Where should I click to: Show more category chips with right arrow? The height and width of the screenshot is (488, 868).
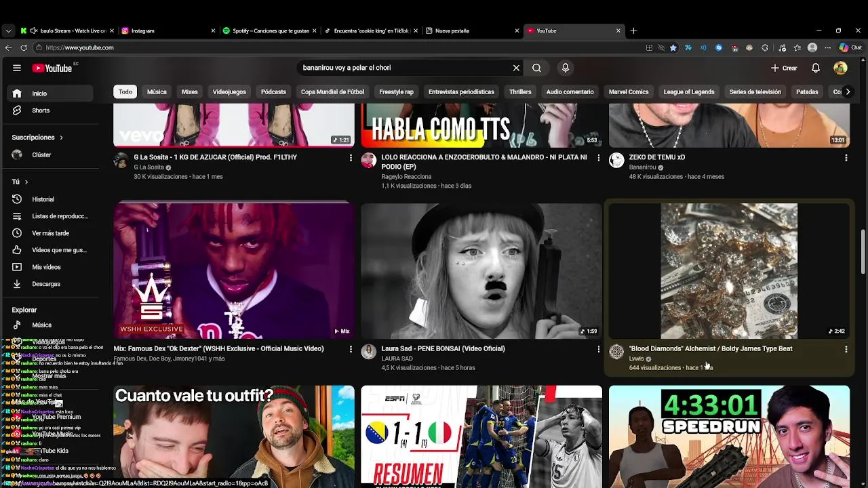click(x=847, y=92)
